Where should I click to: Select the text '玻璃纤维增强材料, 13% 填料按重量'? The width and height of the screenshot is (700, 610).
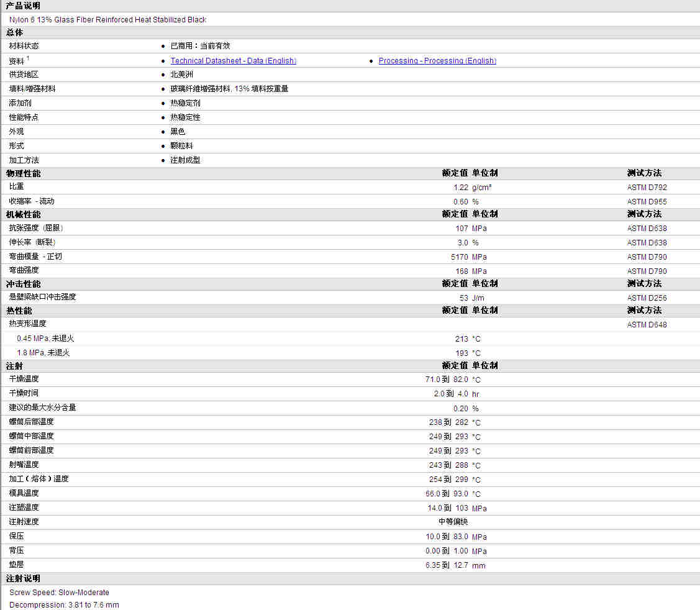(x=229, y=89)
